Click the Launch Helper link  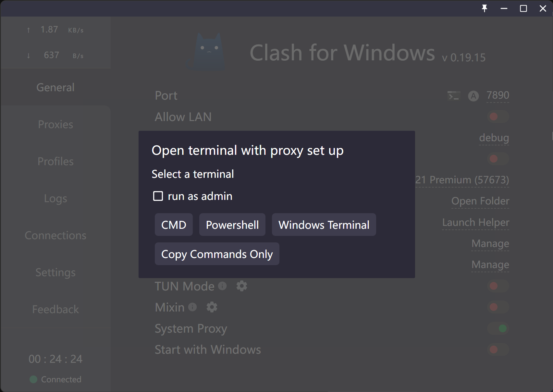(x=476, y=222)
